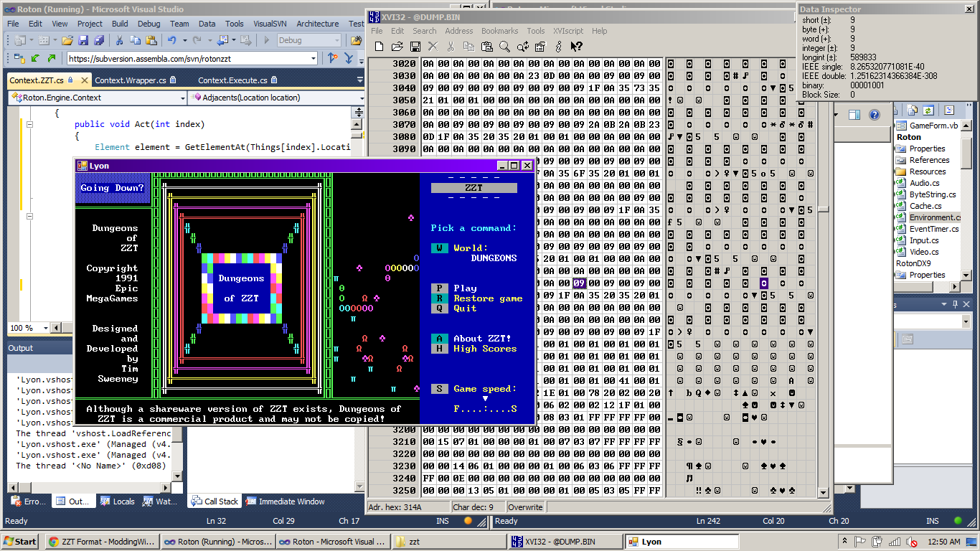Switch to the Locals tab
The image size is (980, 551).
(118, 501)
